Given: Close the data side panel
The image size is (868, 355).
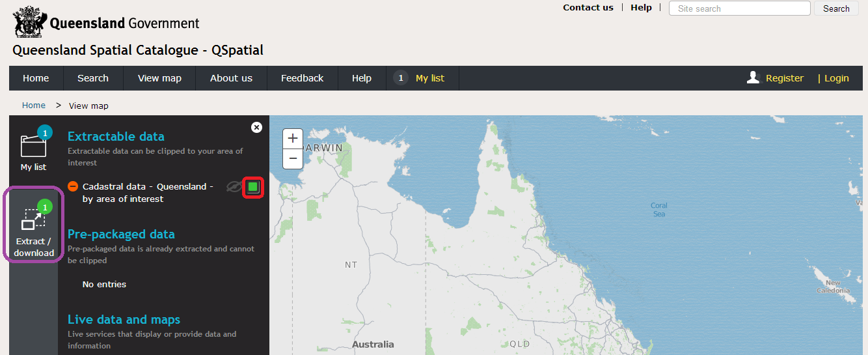Looking at the screenshot, I should pyautogui.click(x=256, y=127).
